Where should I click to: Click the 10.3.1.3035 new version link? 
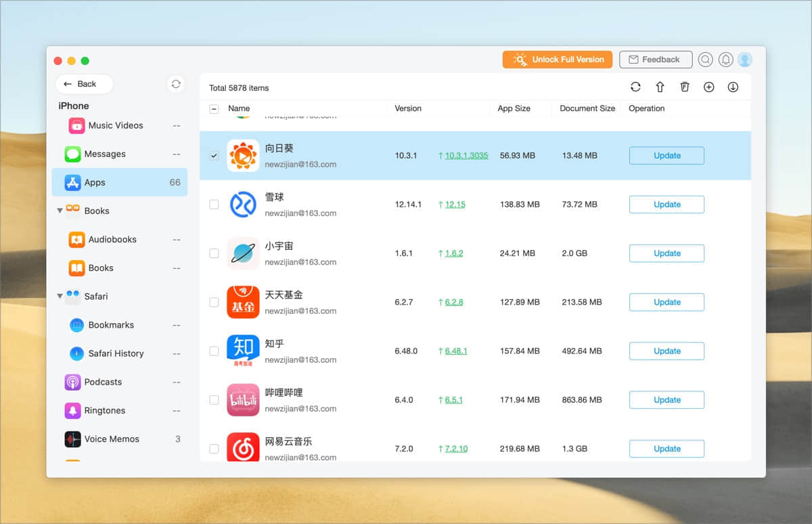pos(466,156)
